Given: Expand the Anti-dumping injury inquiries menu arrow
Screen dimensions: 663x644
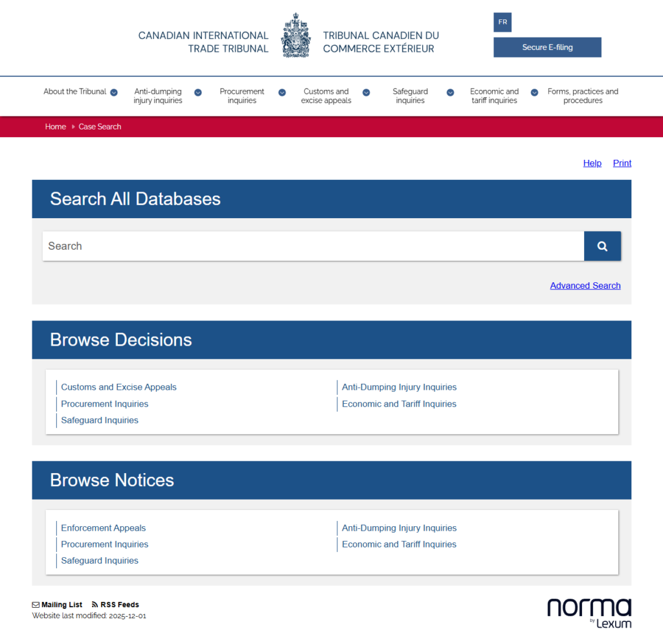Looking at the screenshot, I should [x=198, y=93].
